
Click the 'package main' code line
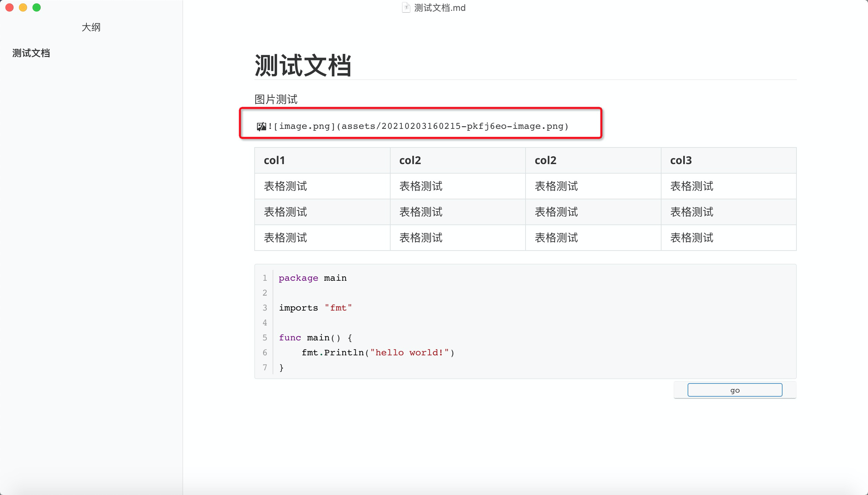tap(313, 278)
